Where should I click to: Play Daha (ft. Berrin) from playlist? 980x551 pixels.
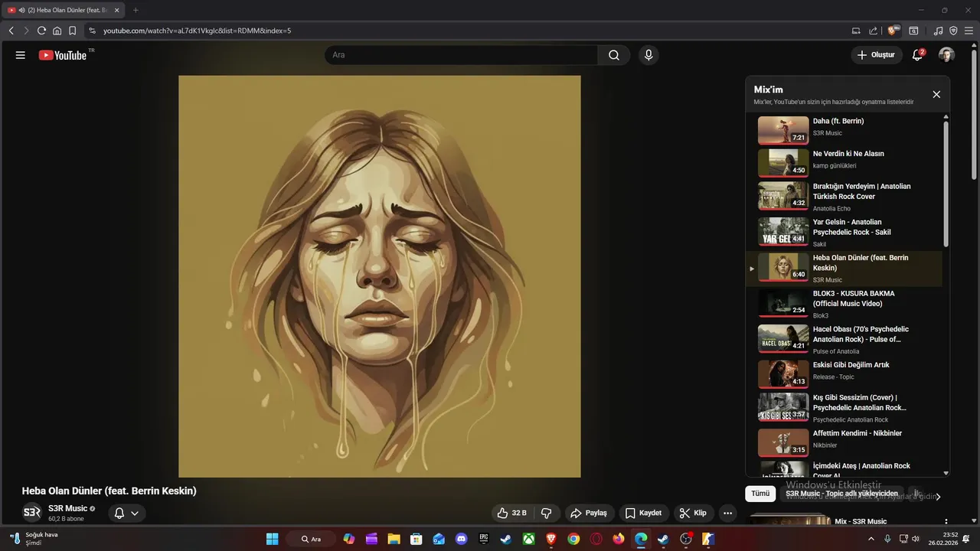click(x=844, y=130)
